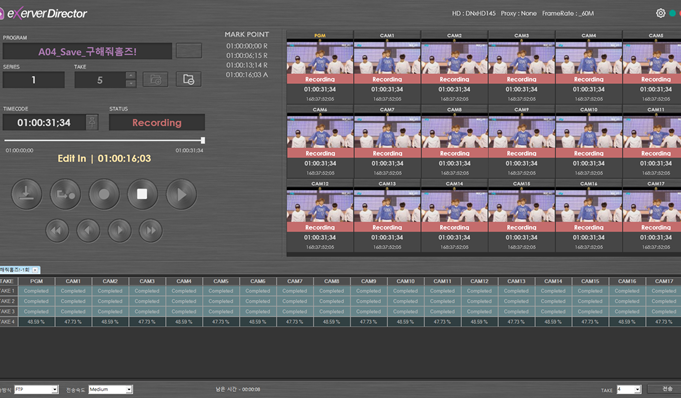The height and width of the screenshot is (398, 681).
Task: Open the FTP transfer method dropdown
Action: [36, 389]
